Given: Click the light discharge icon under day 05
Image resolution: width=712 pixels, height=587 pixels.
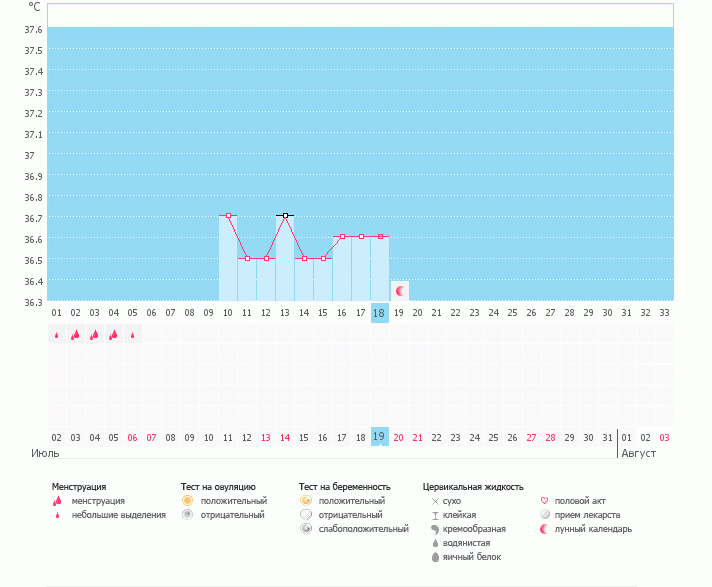Looking at the screenshot, I should click(x=132, y=335).
